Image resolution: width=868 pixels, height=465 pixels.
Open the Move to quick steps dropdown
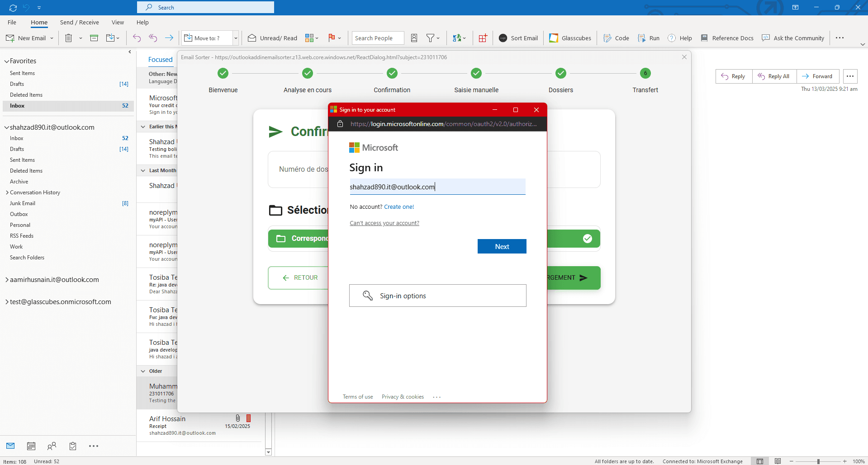click(x=236, y=38)
